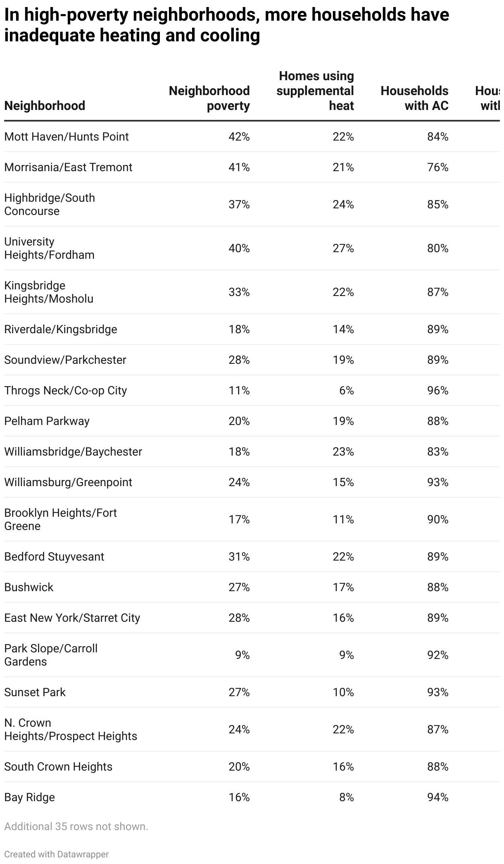Screen dimensions: 504x864
Task: Click the Households with AC column header
Action: click(414, 98)
